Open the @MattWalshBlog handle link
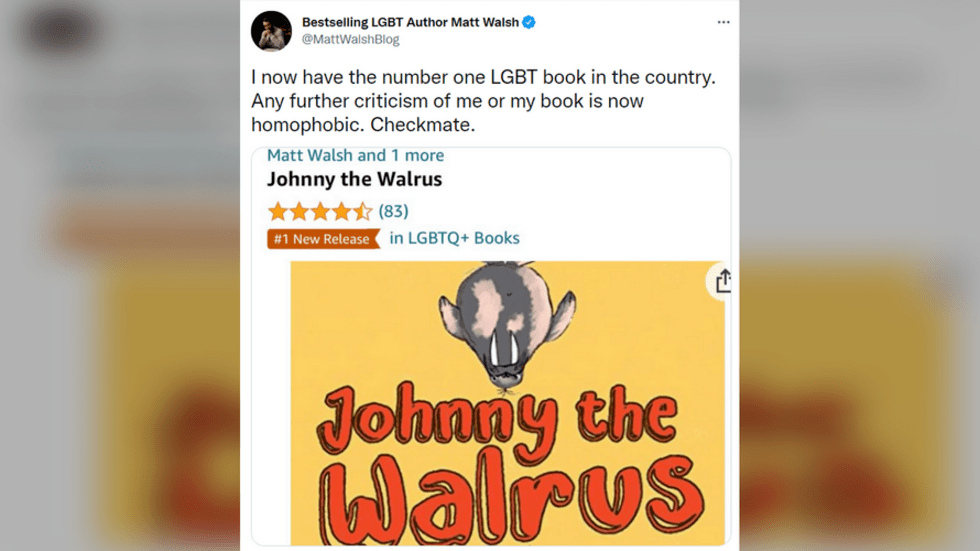The width and height of the screenshot is (980, 551). point(351,39)
